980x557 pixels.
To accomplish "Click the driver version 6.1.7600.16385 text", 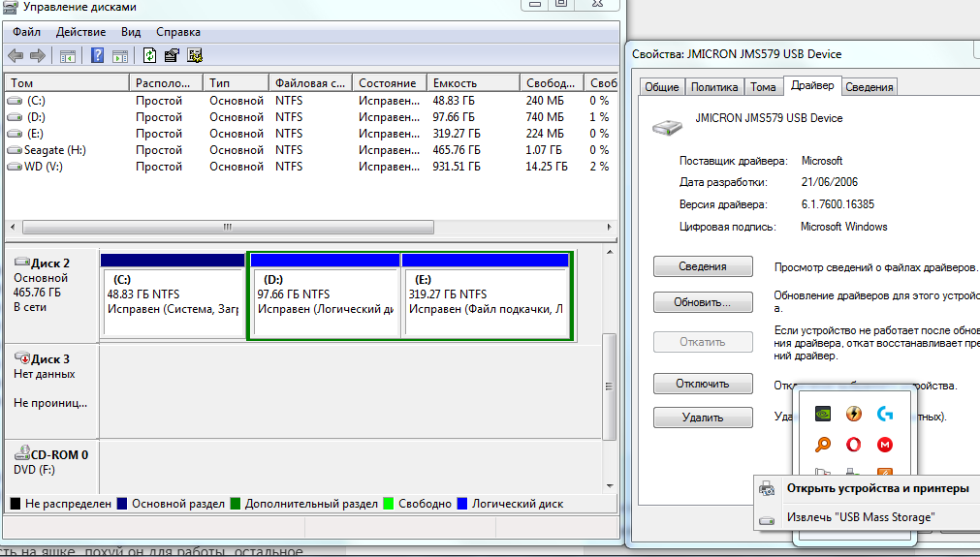I will 838,204.
